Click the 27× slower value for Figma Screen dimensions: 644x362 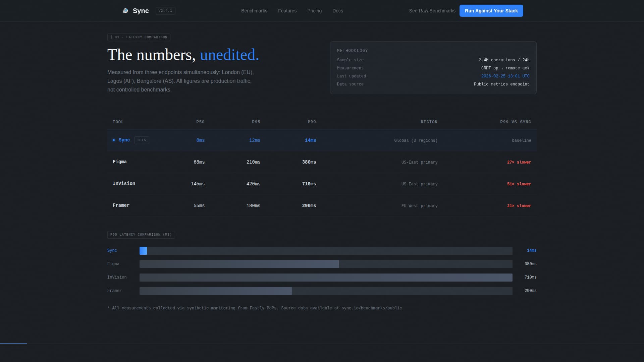[x=519, y=162]
